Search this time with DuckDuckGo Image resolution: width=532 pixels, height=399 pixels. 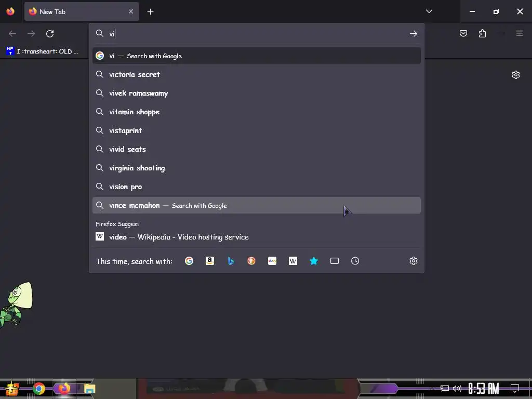pos(251,261)
